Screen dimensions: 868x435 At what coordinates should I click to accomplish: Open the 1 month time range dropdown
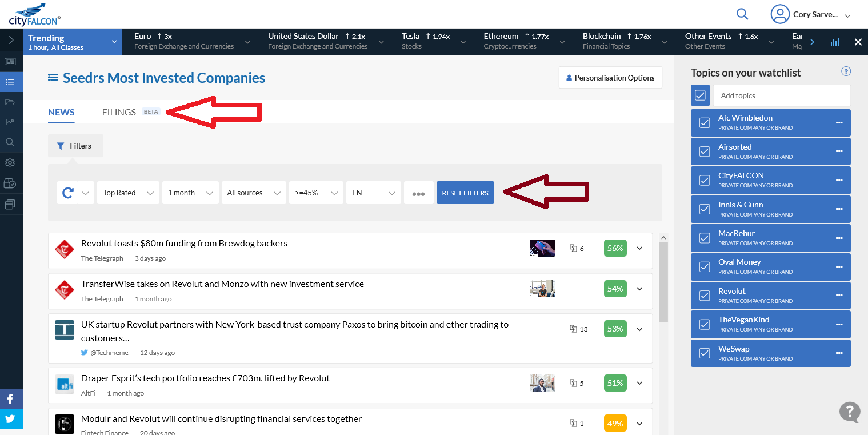[x=190, y=193]
